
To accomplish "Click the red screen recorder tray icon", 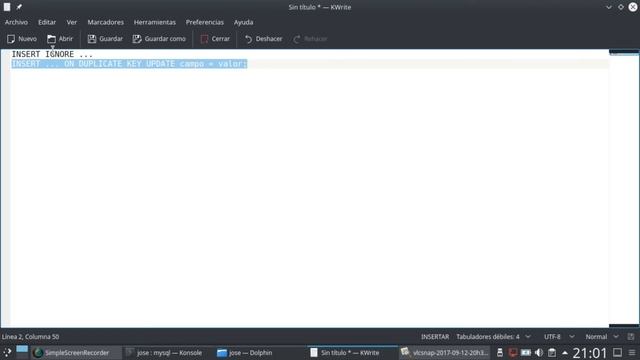I will point(513,353).
